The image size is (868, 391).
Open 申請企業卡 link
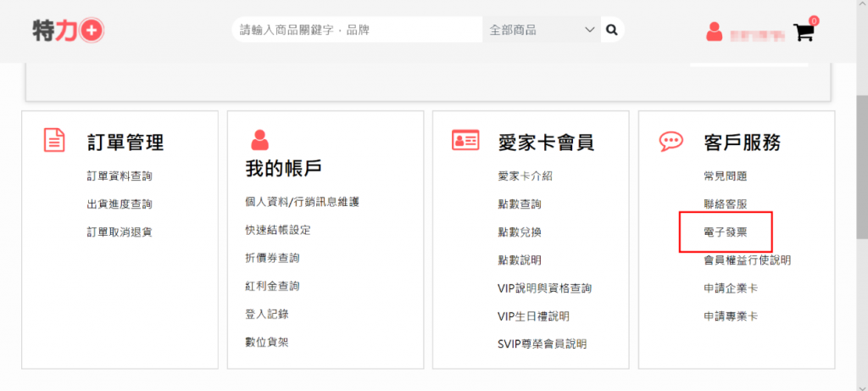(731, 288)
